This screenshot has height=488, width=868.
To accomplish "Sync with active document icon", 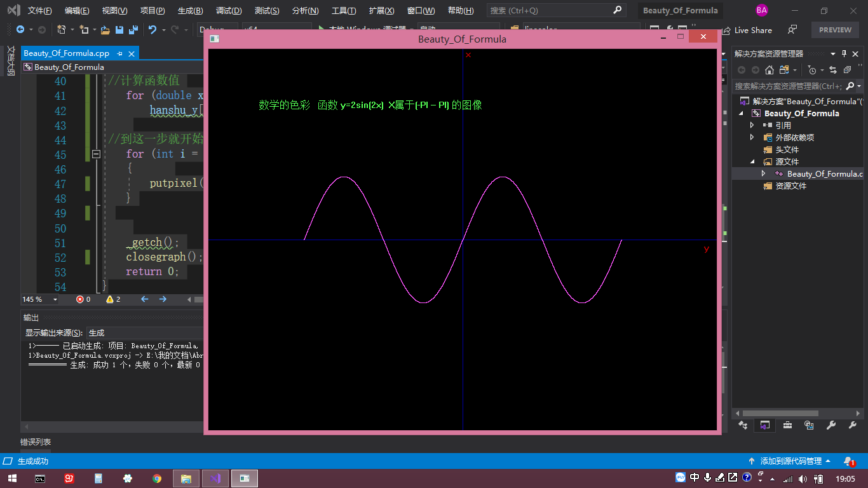I will click(x=832, y=70).
